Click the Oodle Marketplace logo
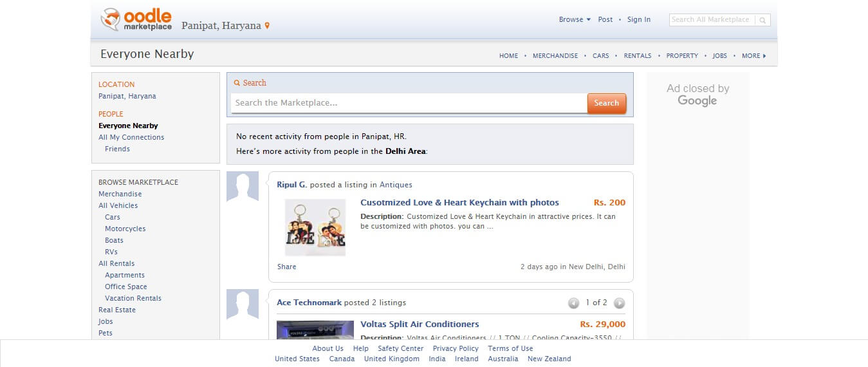This screenshot has width=868, height=367. point(136,19)
